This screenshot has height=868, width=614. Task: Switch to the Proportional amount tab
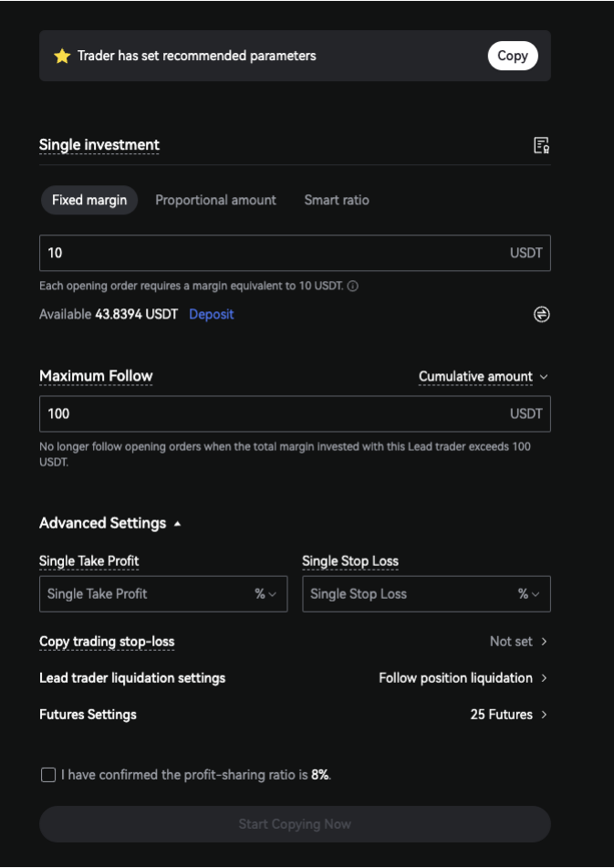click(215, 200)
